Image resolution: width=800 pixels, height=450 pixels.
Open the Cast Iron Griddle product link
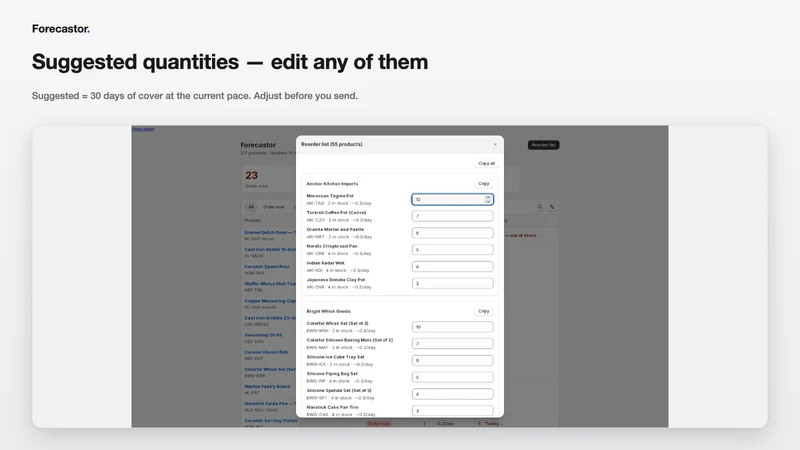tap(270, 318)
